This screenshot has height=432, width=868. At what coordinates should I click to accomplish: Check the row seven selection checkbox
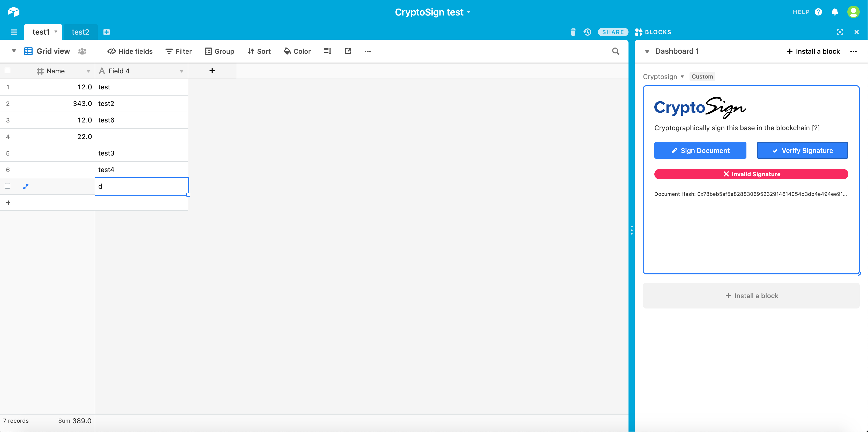pyautogui.click(x=8, y=186)
